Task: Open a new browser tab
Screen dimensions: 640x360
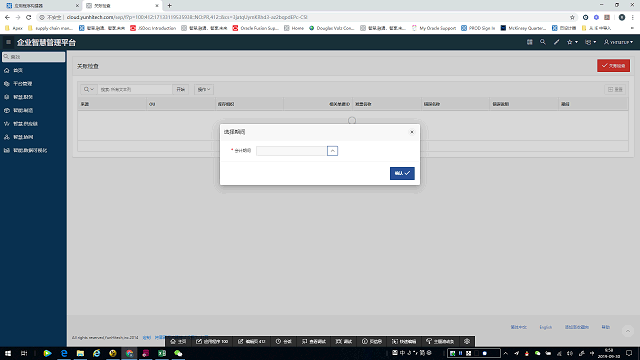Action: pyautogui.click(x=169, y=6)
